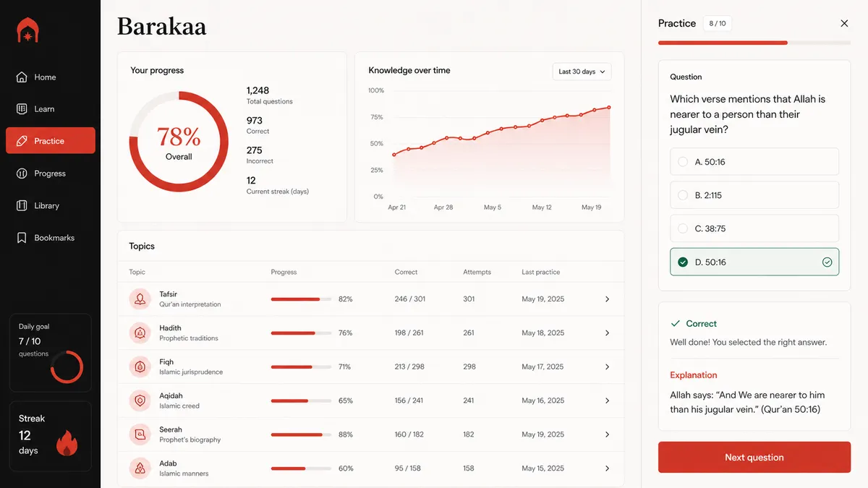Go to Home in sidebar
This screenshot has height=488, width=868.
(51, 77)
